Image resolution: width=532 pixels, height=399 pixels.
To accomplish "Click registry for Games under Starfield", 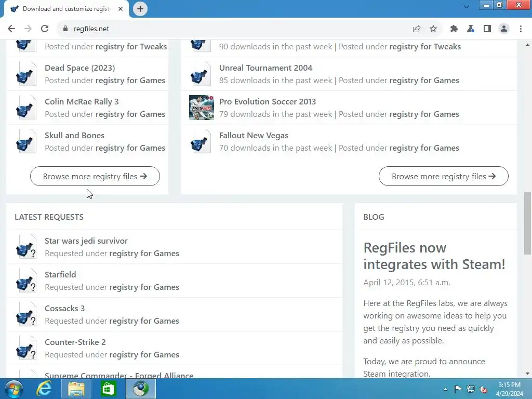I will 144,287.
